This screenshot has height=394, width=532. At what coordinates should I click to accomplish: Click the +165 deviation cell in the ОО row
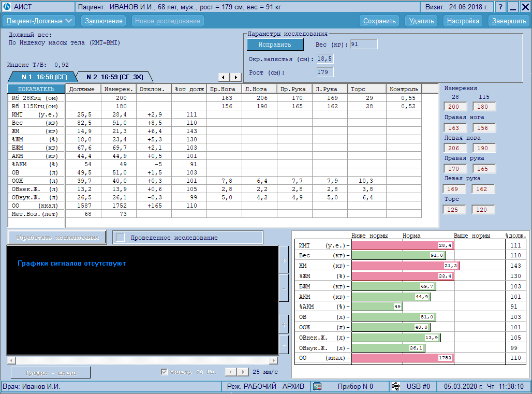point(154,206)
